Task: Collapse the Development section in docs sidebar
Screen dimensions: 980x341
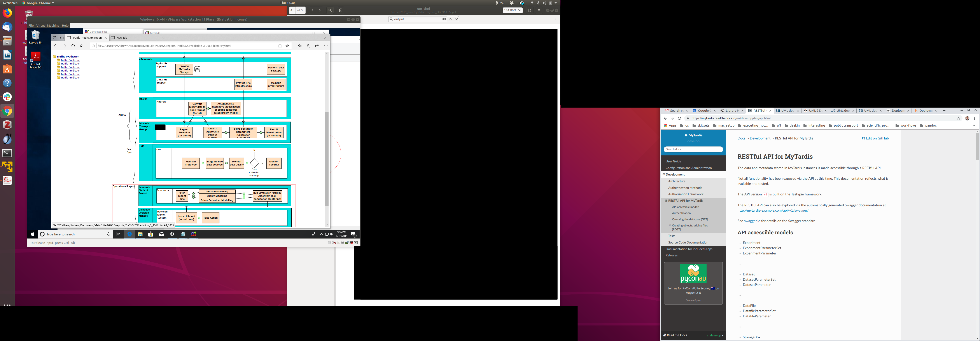Action: coord(664,174)
